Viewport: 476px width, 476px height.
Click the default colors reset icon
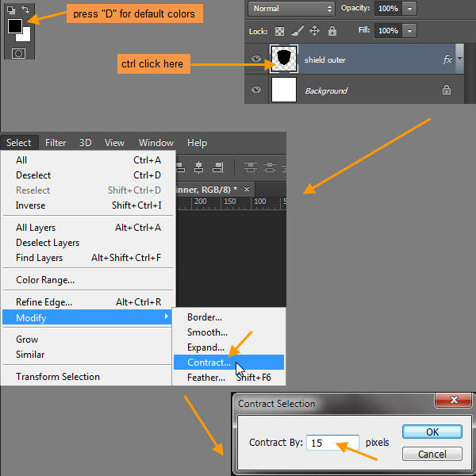[10, 10]
